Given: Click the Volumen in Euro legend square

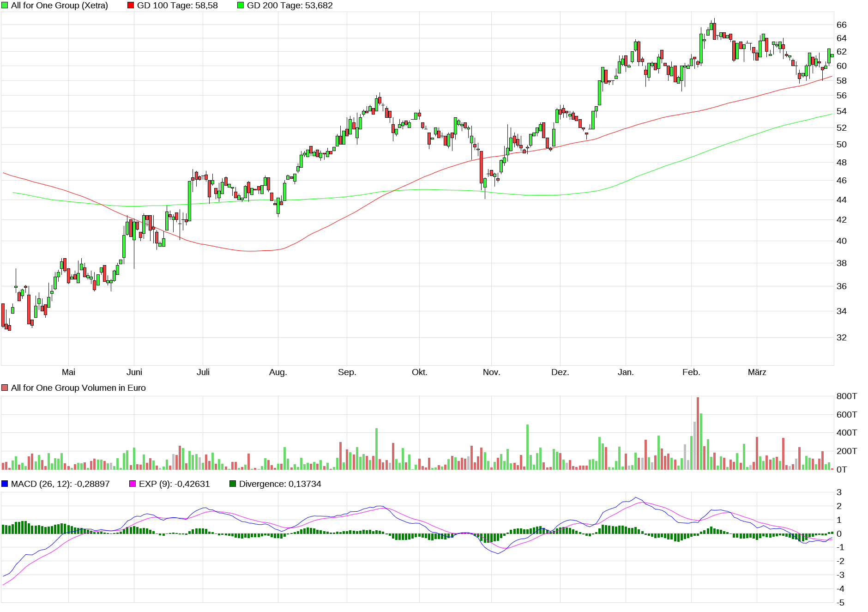Looking at the screenshot, I should pyautogui.click(x=5, y=388).
